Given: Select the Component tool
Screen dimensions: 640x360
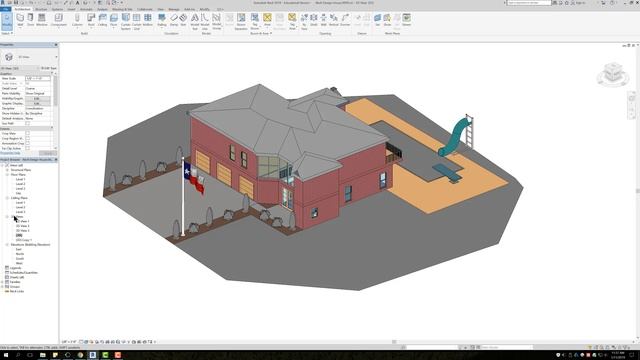Looking at the screenshot, I should (58, 20).
